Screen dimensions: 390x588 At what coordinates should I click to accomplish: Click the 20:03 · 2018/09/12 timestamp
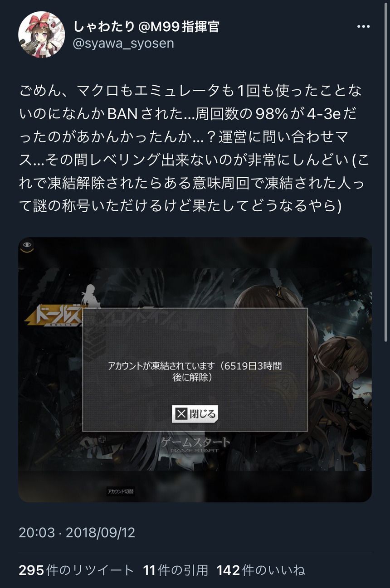coord(77,532)
